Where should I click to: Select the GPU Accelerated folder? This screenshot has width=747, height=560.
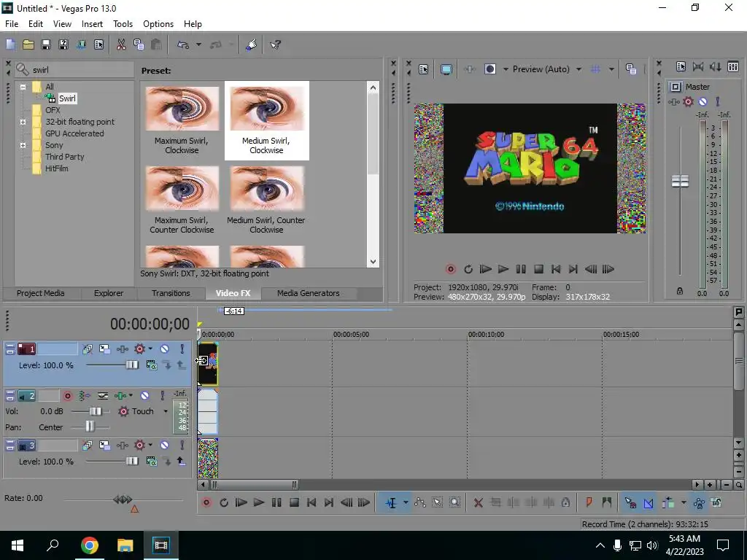click(74, 134)
